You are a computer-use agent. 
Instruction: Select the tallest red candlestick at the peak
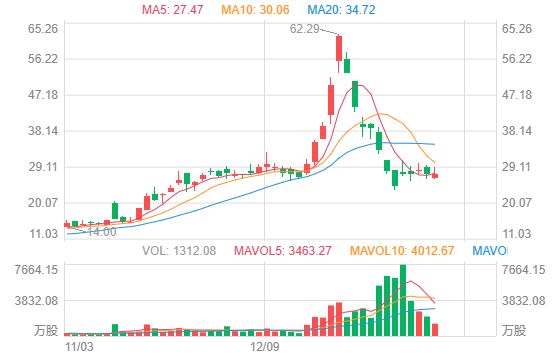[x=339, y=54]
